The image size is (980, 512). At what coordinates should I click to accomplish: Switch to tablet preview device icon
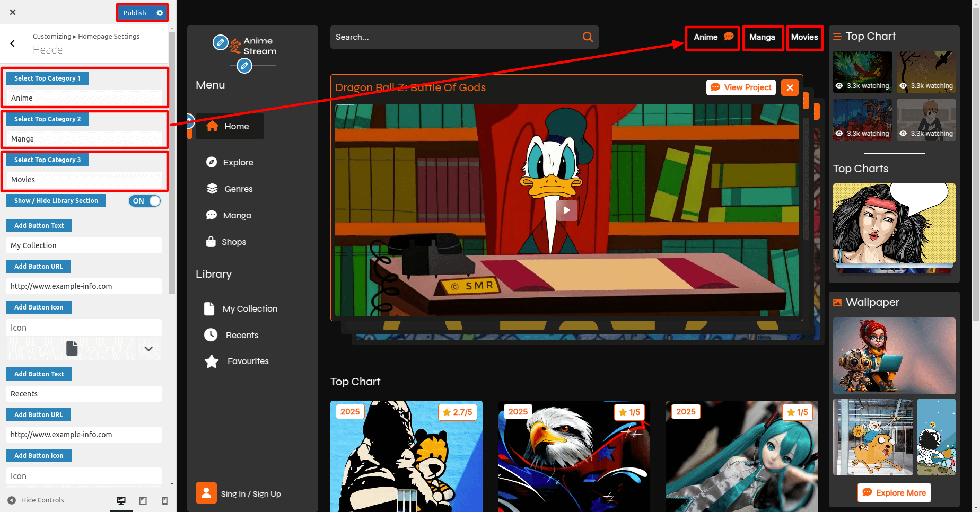coord(143,500)
